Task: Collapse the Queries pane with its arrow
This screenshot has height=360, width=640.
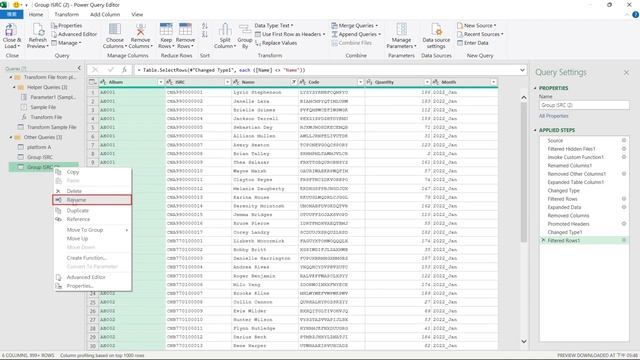Action: pyautogui.click(x=79, y=68)
